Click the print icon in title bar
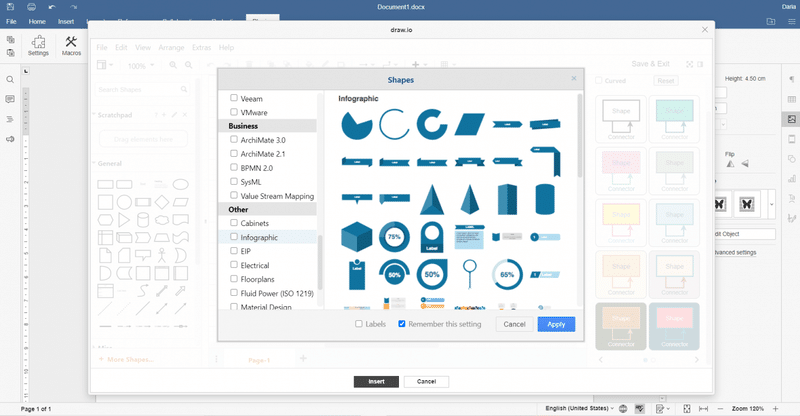 31,7
